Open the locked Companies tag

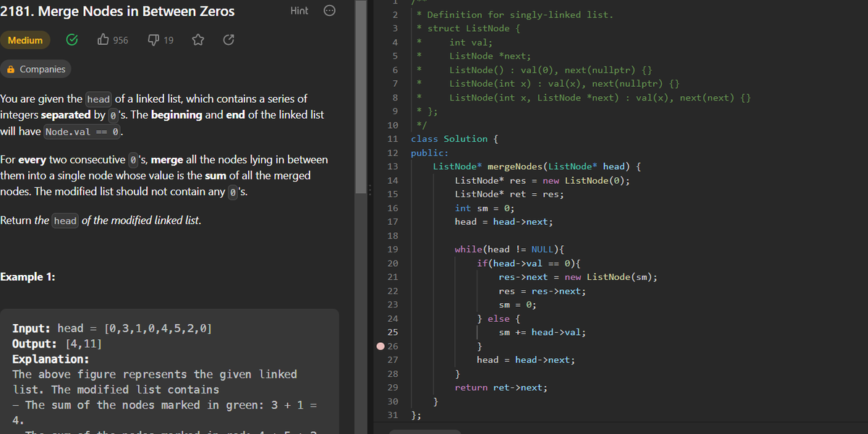[x=35, y=69]
